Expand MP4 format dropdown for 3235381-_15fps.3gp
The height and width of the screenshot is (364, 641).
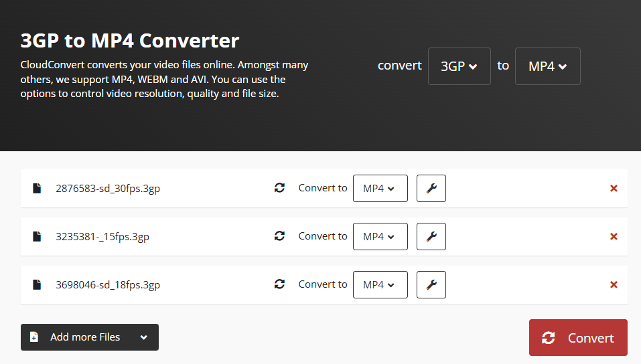380,236
